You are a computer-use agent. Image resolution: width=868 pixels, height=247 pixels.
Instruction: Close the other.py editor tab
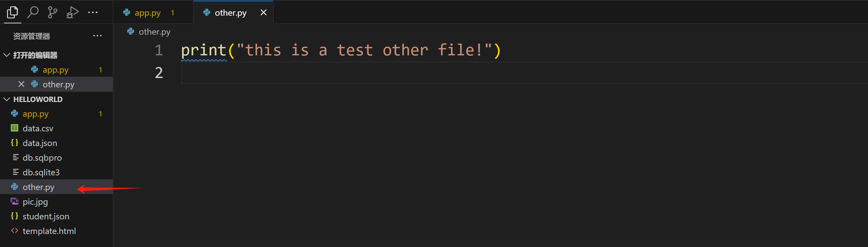(264, 12)
